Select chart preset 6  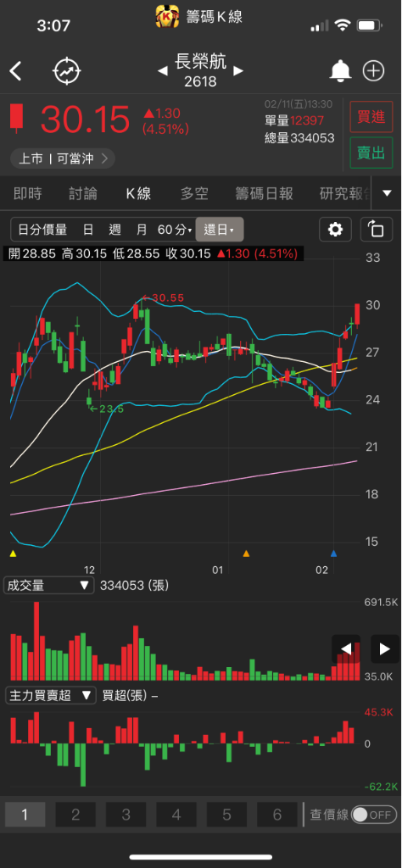pyautogui.click(x=276, y=815)
